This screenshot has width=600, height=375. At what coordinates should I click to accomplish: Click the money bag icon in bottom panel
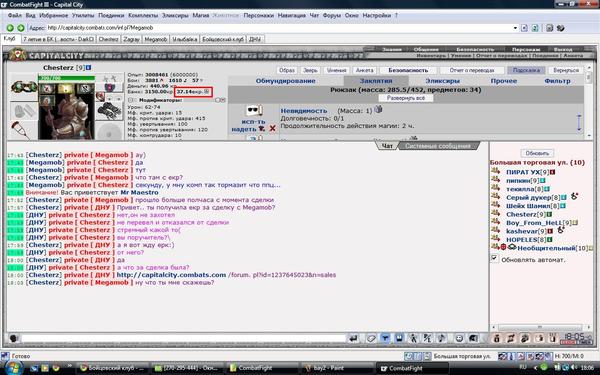click(496, 338)
